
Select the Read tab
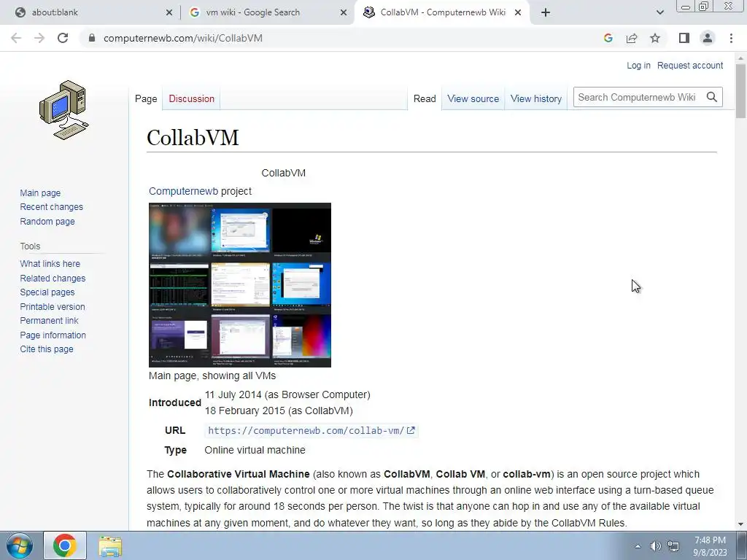pyautogui.click(x=425, y=98)
